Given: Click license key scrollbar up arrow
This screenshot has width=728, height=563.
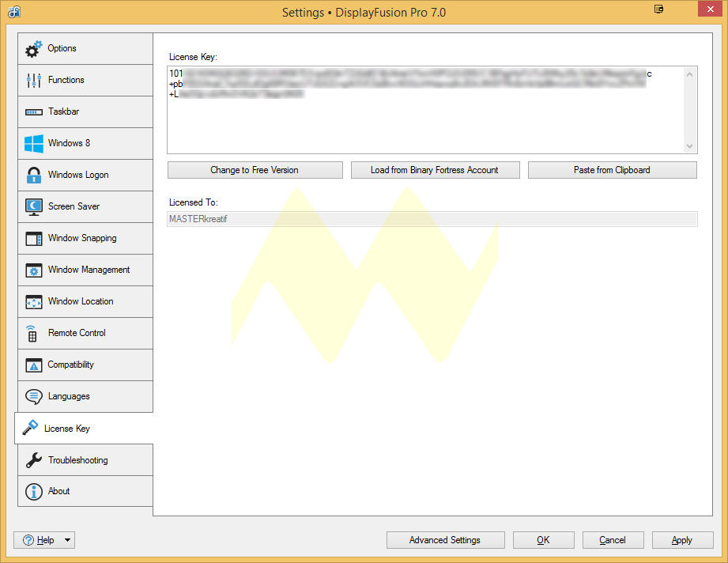Looking at the screenshot, I should (690, 74).
